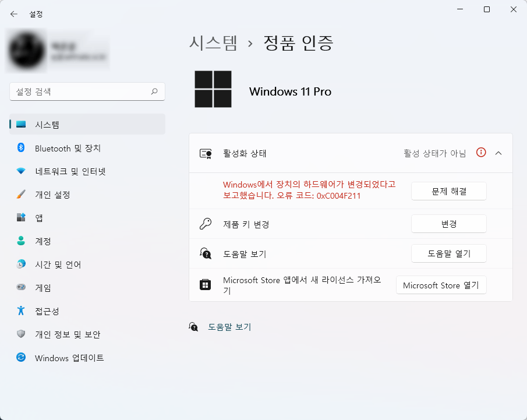Open 시스템 settings category
The width and height of the screenshot is (527, 420).
point(87,125)
